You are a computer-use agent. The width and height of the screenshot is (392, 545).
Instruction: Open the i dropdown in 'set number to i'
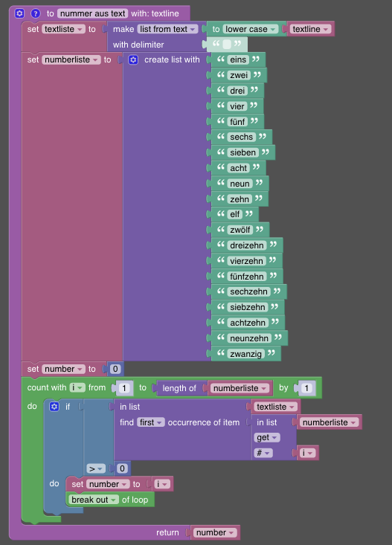(162, 484)
